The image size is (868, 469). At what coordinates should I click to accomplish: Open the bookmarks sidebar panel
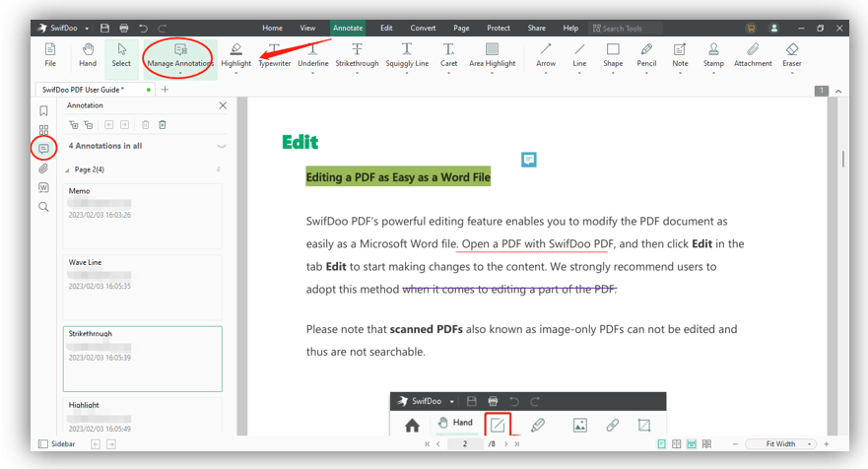pos(43,110)
